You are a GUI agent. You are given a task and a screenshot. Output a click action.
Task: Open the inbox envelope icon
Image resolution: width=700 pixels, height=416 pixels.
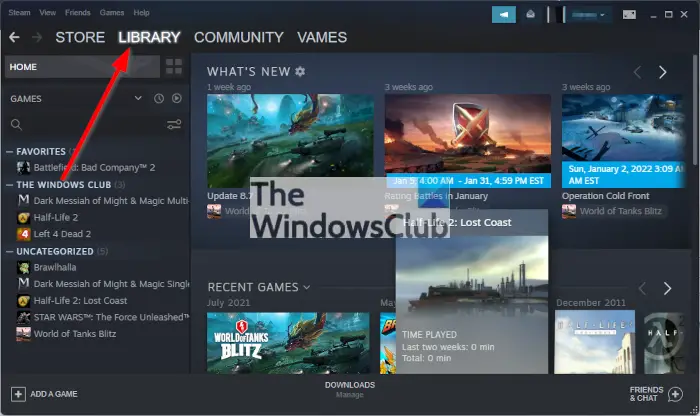(x=530, y=15)
